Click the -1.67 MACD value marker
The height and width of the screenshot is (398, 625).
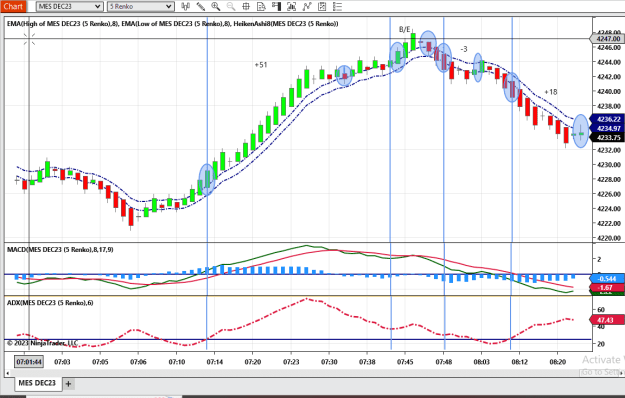pyautogui.click(x=606, y=287)
